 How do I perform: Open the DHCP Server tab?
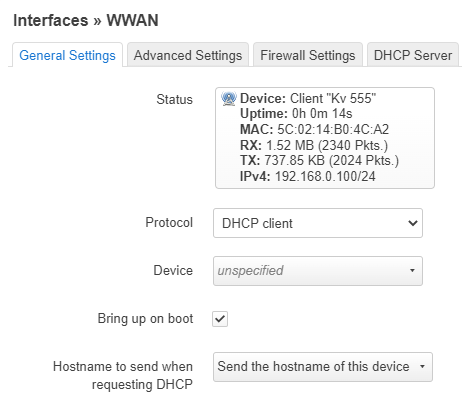[413, 55]
